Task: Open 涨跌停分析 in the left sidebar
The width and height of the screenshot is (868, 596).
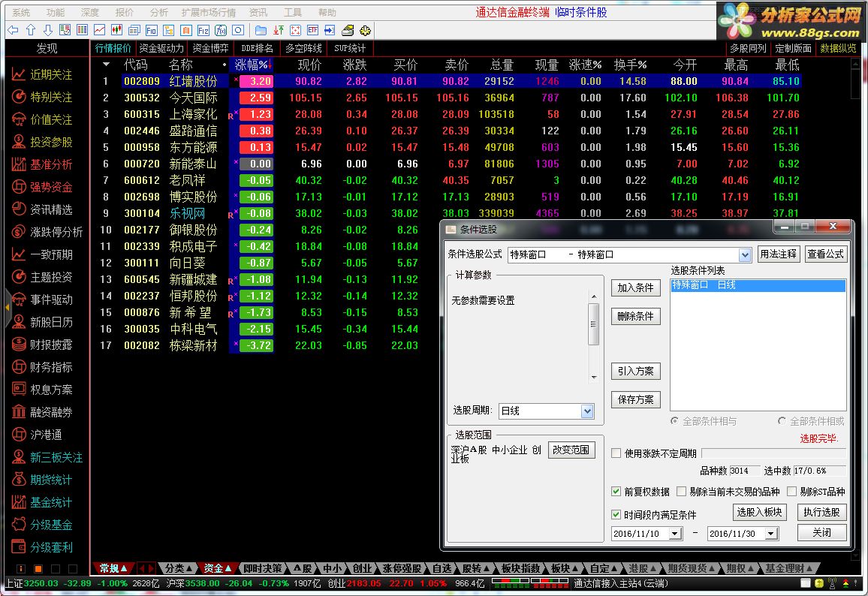Action: pyautogui.click(x=47, y=232)
